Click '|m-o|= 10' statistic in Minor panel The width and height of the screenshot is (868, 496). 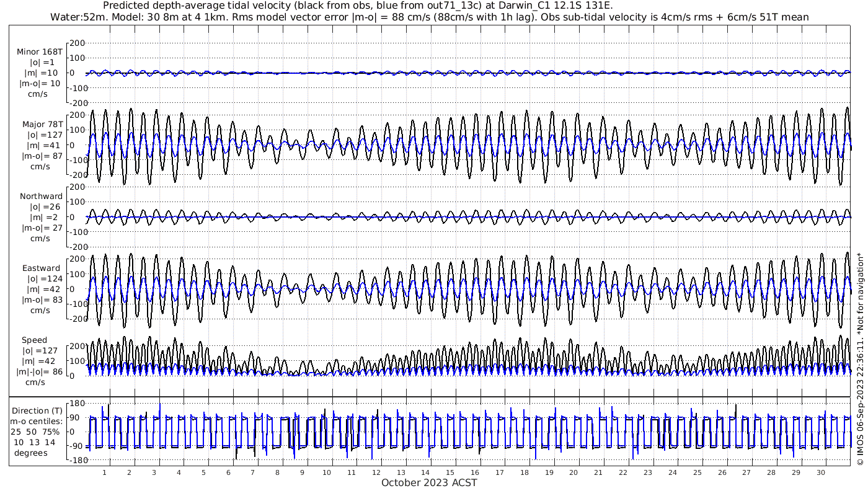pos(40,84)
